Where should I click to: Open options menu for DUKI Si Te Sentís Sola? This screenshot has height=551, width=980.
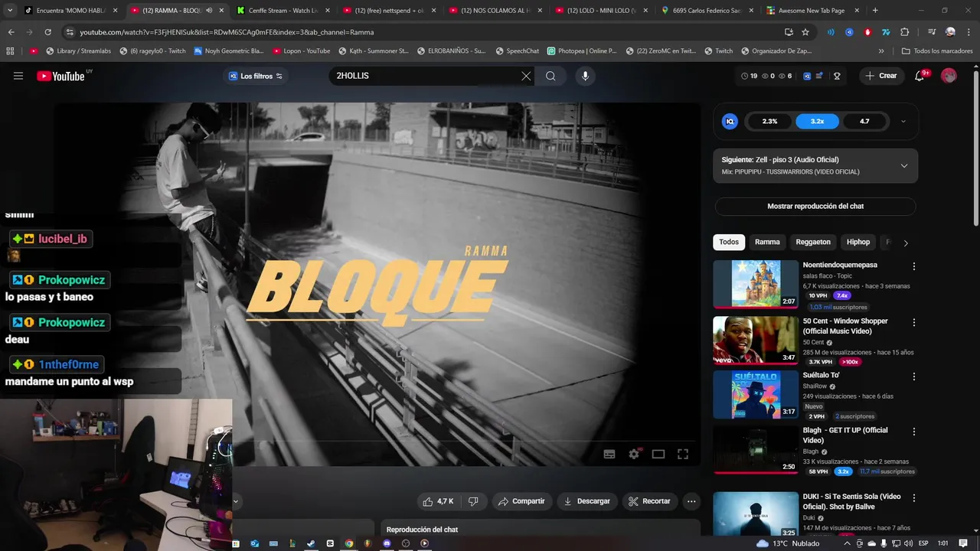tap(913, 497)
